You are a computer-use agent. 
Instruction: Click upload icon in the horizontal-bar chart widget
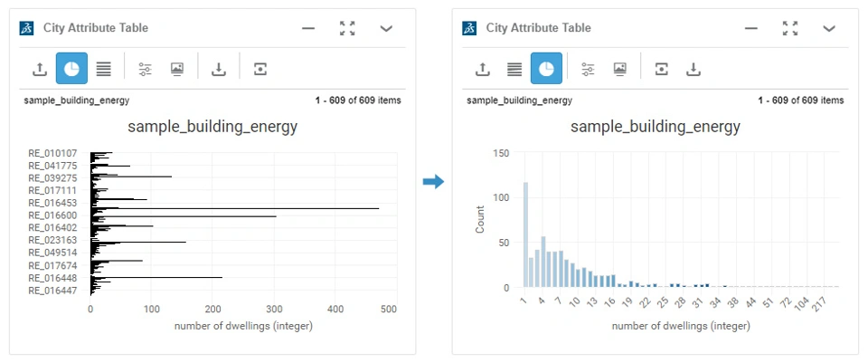tap(40, 69)
